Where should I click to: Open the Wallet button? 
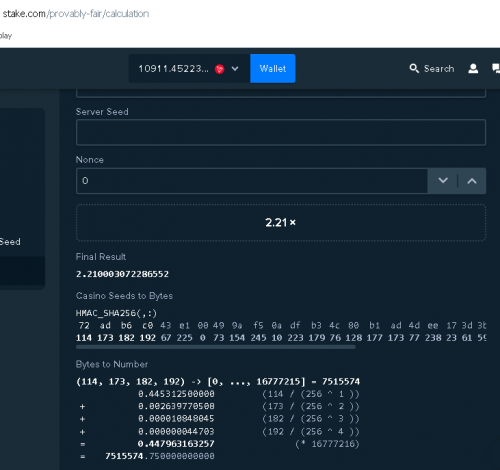[x=273, y=68]
